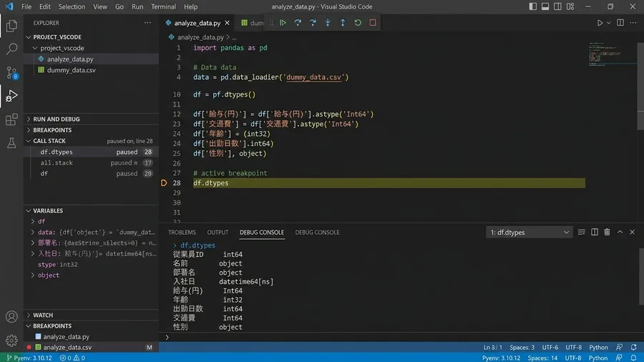The width and height of the screenshot is (644, 362).
Task: Click the first Step Over debug button
Action: click(298, 23)
